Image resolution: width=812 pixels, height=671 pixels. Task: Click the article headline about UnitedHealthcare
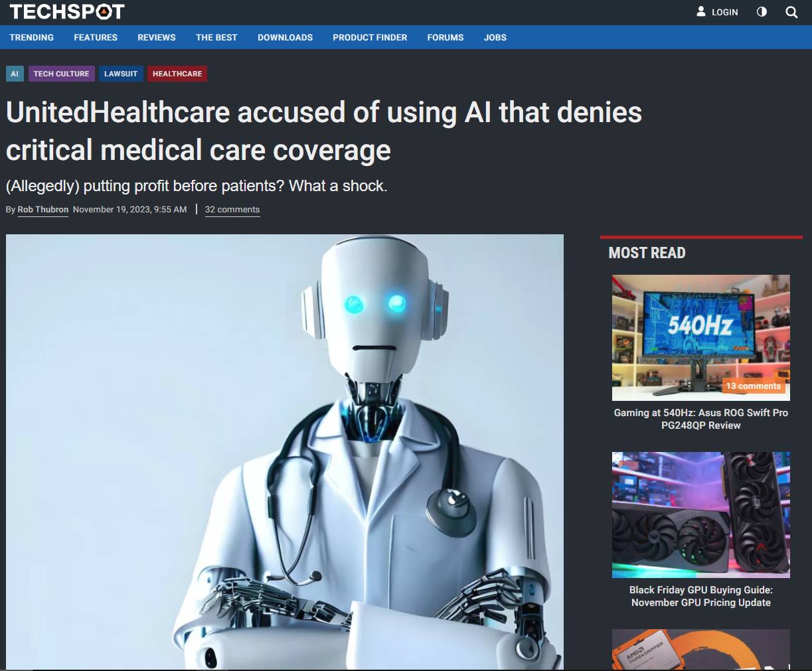click(324, 131)
